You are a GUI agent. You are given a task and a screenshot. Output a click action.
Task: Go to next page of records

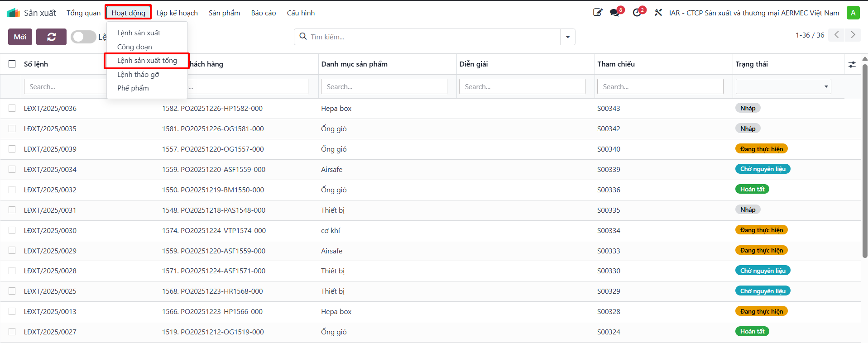coord(853,35)
